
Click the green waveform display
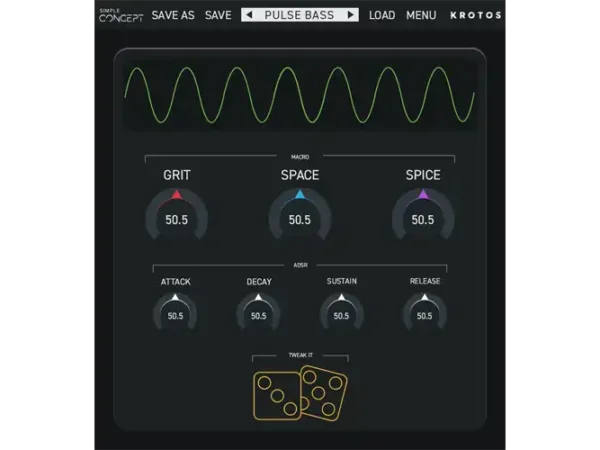(x=300, y=95)
